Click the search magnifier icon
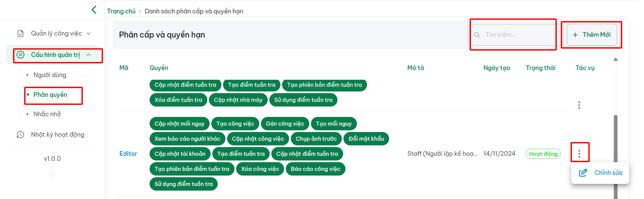The image size is (644, 199). pos(477,35)
